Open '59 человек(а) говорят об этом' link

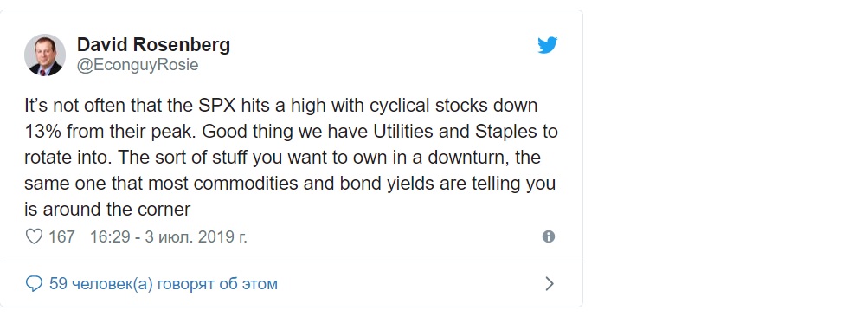[164, 284]
